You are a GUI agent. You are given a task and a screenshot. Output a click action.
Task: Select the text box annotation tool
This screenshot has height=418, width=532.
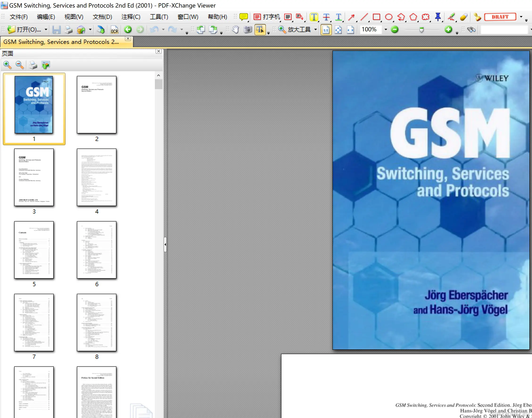288,17
